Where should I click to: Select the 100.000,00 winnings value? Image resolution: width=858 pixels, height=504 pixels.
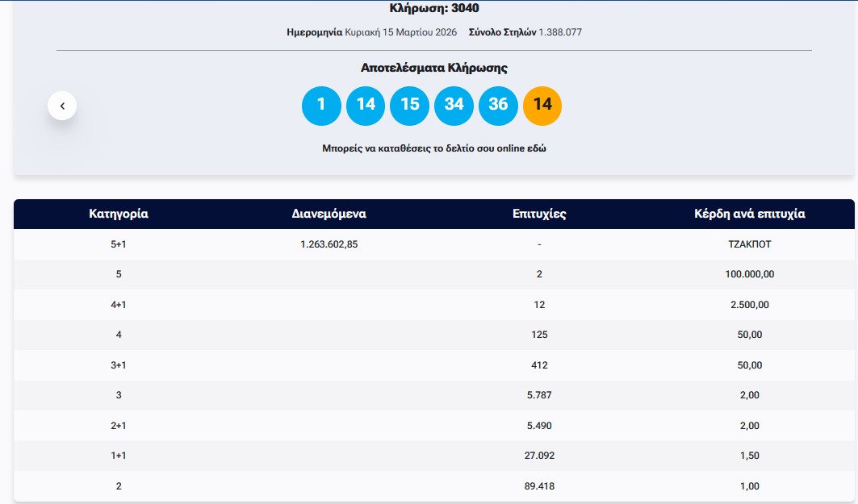point(750,274)
